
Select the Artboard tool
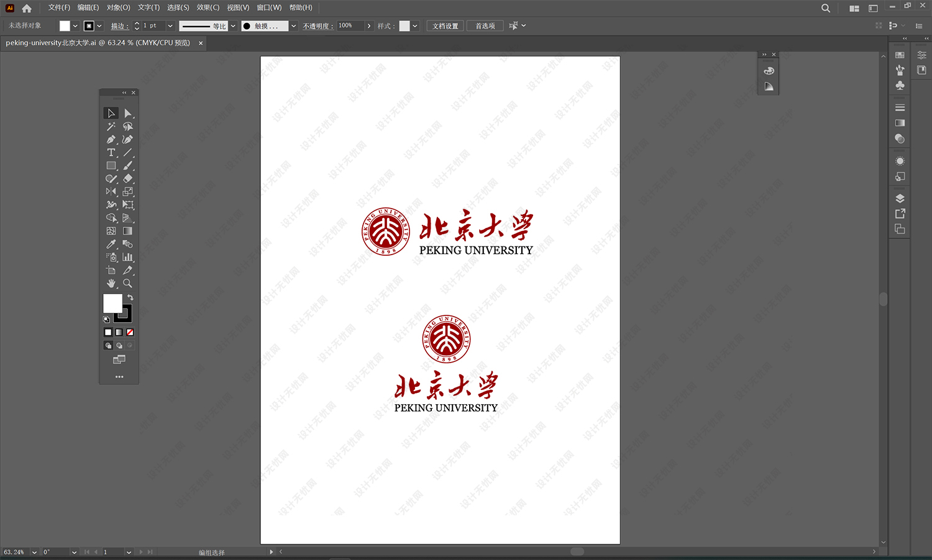click(x=111, y=270)
